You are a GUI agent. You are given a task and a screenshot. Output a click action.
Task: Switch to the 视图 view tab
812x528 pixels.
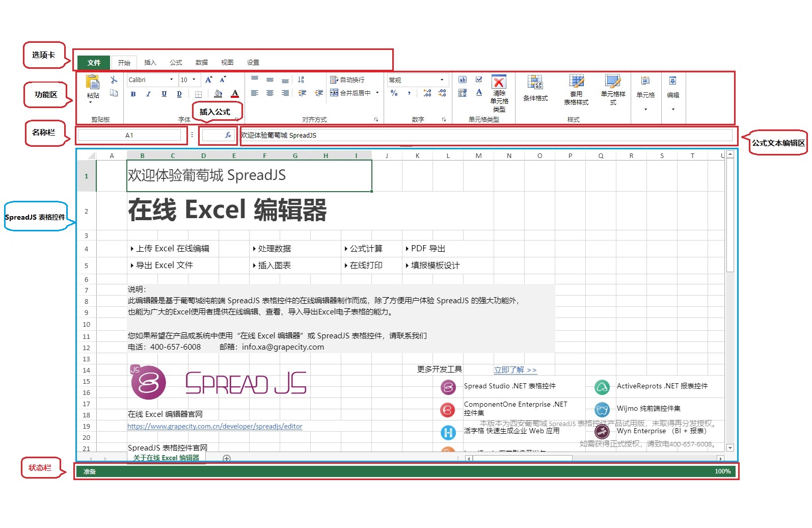[227, 63]
